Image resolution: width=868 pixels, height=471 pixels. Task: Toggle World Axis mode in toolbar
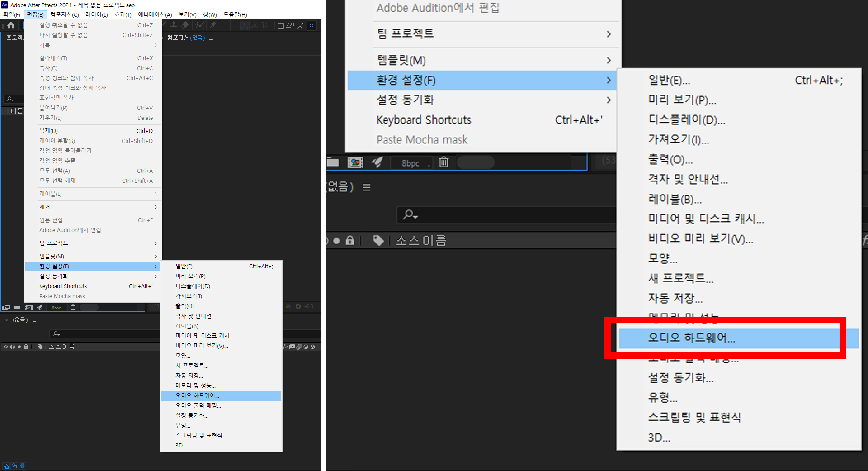[255, 25]
